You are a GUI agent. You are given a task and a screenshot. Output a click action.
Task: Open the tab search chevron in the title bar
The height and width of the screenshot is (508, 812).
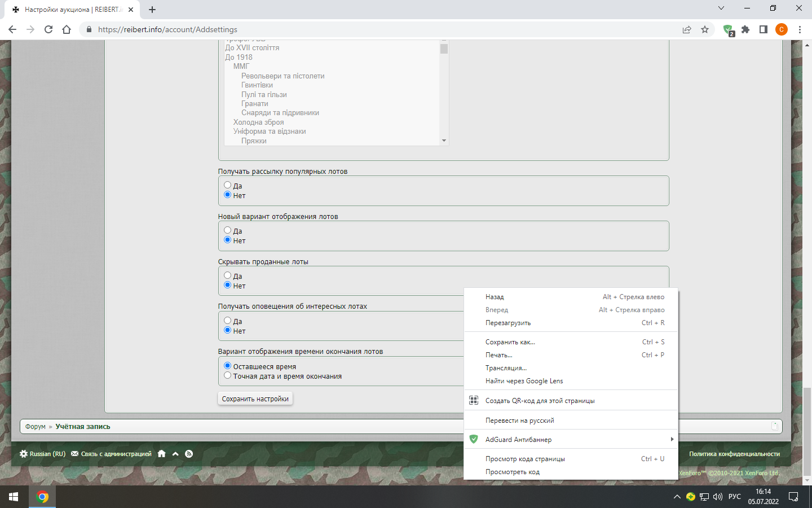[721, 8]
